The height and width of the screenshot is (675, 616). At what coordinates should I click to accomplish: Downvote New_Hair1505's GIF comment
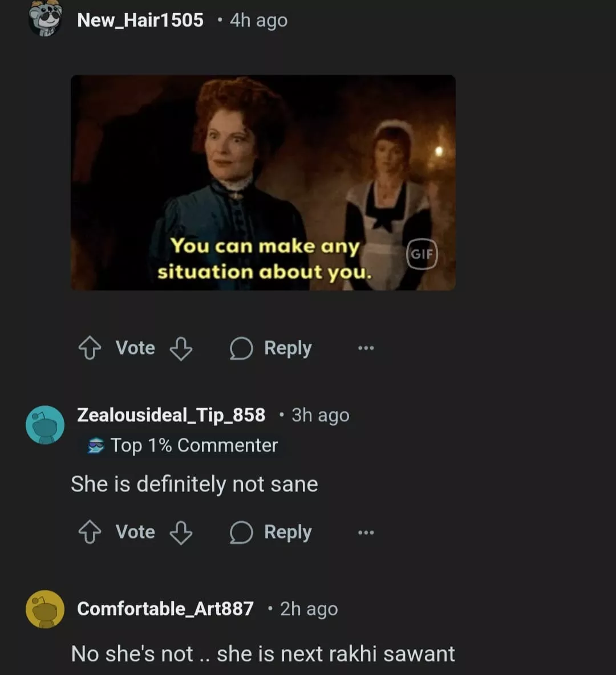point(181,348)
